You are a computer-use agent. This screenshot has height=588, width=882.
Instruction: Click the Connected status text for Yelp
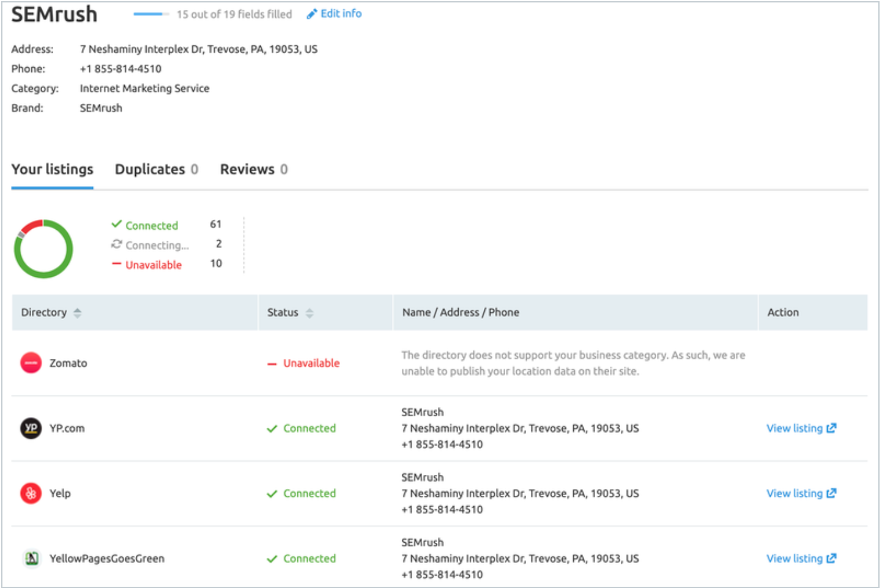click(309, 493)
